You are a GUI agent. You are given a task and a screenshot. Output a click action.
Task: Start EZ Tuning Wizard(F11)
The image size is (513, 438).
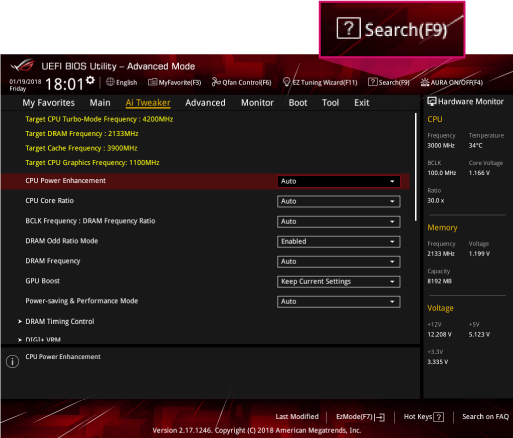click(320, 82)
